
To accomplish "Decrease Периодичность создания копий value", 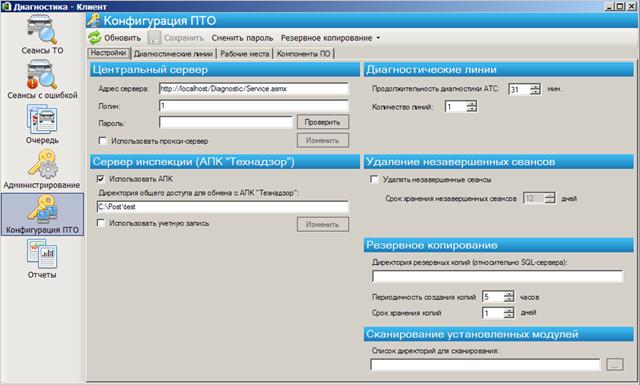I will (x=509, y=300).
